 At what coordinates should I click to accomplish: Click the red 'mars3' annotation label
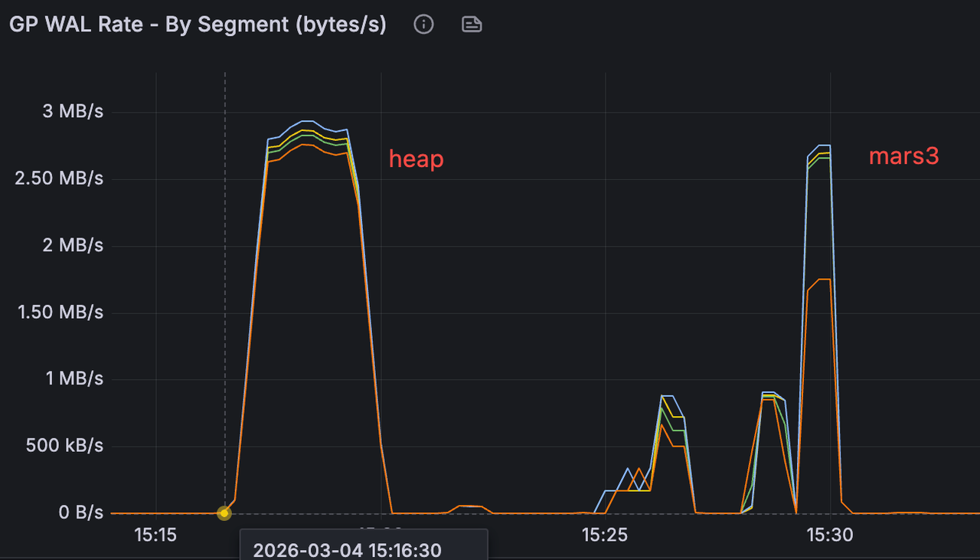tap(903, 156)
